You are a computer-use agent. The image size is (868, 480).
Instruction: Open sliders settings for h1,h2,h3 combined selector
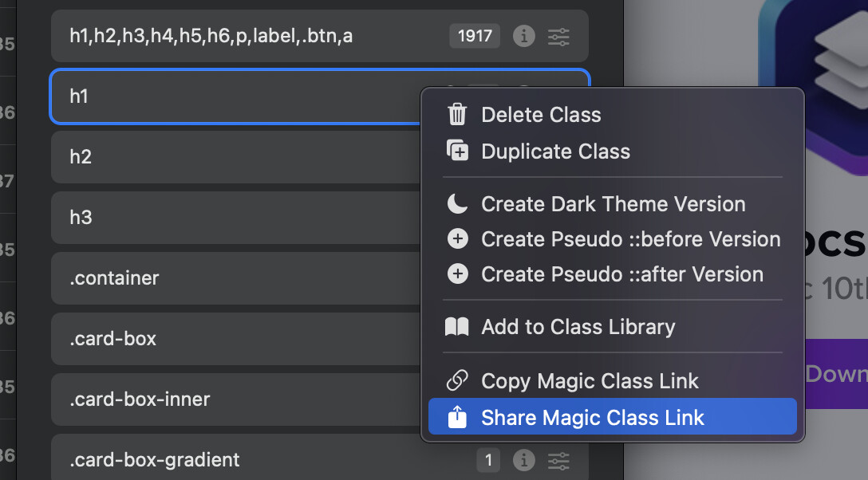point(558,36)
